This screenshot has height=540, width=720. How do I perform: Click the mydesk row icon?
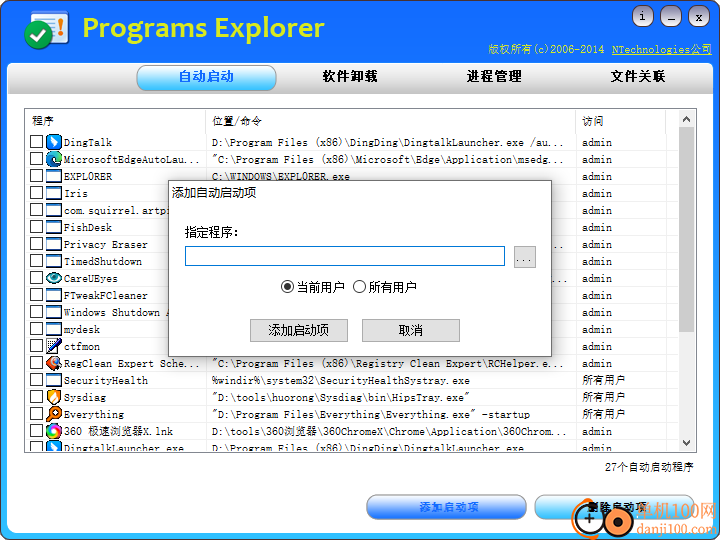coord(54,329)
